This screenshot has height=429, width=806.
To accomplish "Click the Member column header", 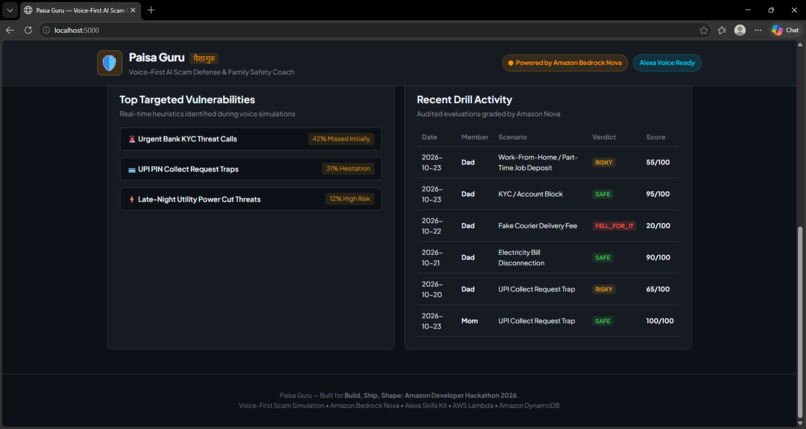I will 474,137.
